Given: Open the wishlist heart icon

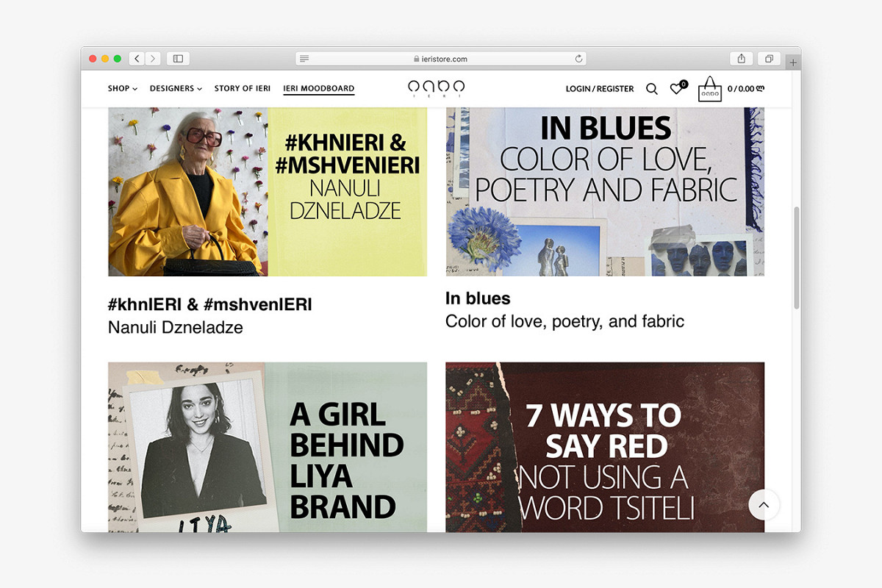Looking at the screenshot, I should [676, 89].
